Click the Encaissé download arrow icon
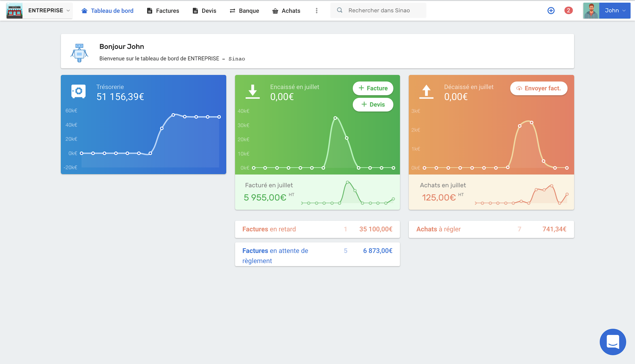Image resolution: width=635 pixels, height=364 pixels. pyautogui.click(x=253, y=92)
